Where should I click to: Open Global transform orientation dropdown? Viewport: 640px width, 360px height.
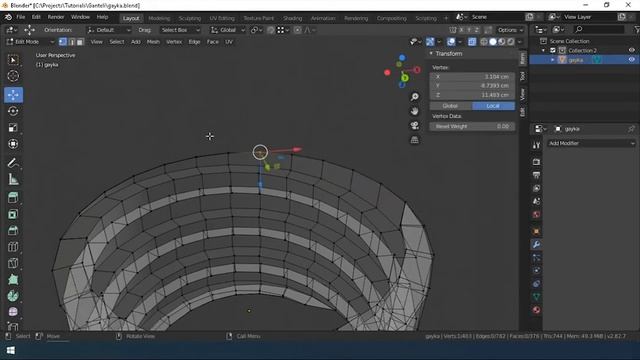[228, 30]
